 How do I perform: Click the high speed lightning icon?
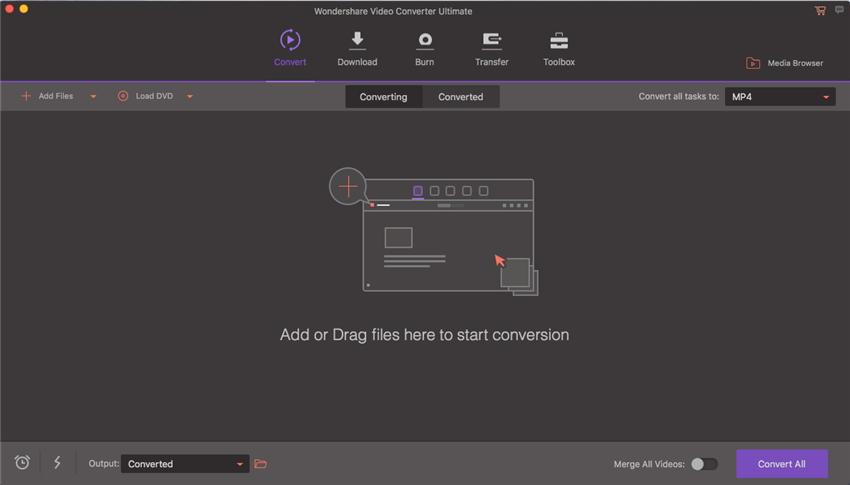57,462
